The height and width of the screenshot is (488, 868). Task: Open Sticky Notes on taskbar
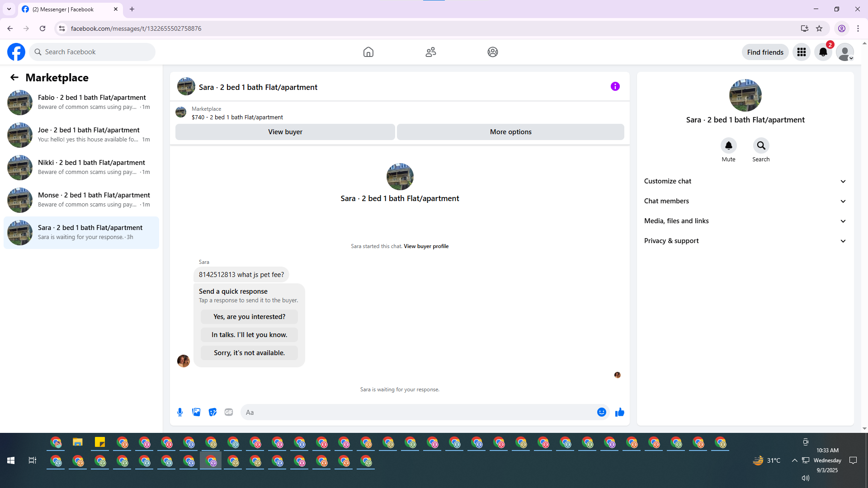pyautogui.click(x=100, y=442)
